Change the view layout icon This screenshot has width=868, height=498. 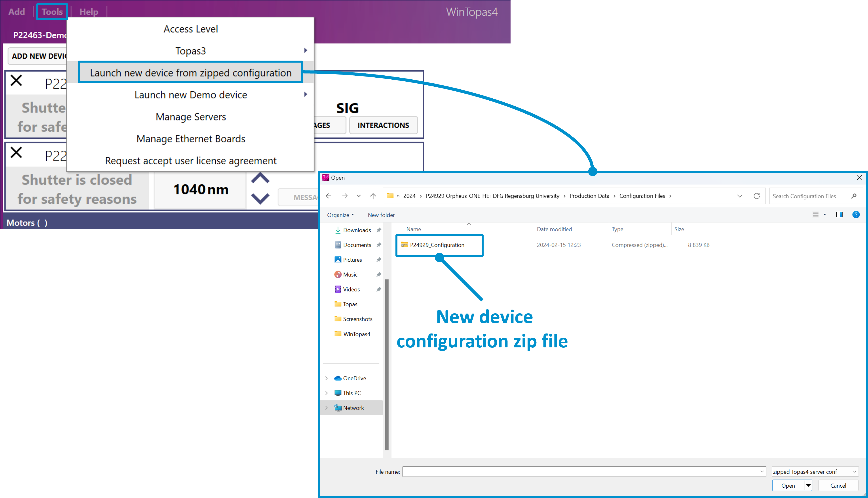point(815,215)
